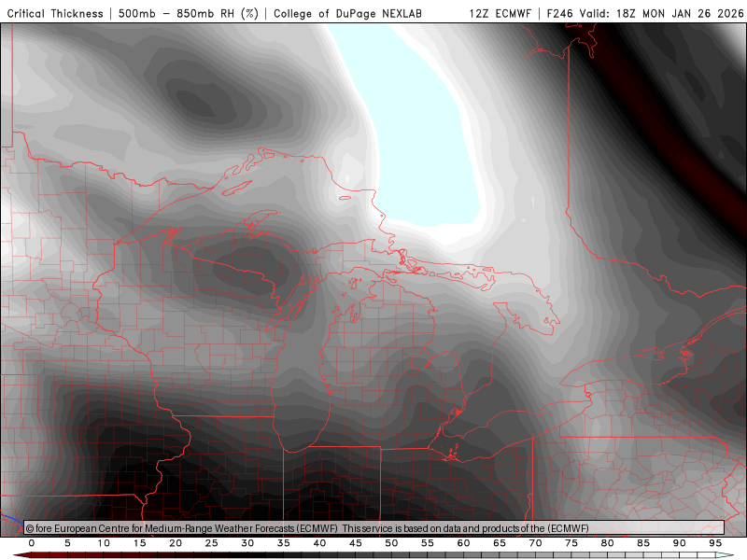Click the '5' value on the color scale
The height and width of the screenshot is (560, 747).
(x=67, y=543)
